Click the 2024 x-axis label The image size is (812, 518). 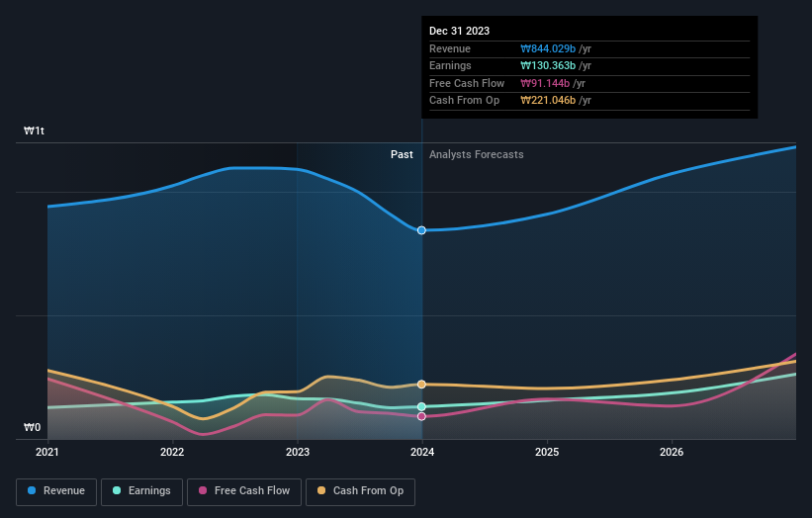(x=422, y=453)
